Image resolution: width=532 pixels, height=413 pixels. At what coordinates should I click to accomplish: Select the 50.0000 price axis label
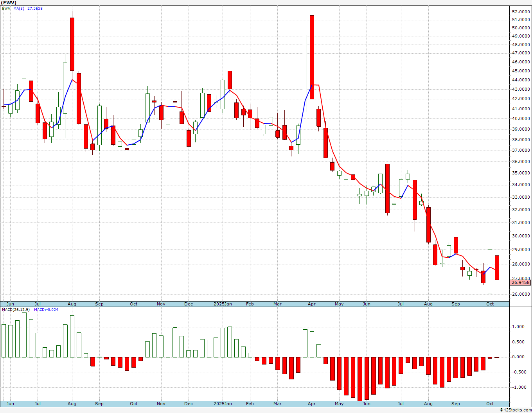pos(521,28)
